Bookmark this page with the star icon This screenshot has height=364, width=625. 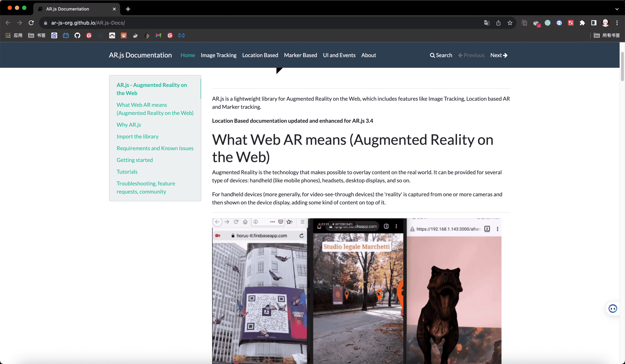510,23
